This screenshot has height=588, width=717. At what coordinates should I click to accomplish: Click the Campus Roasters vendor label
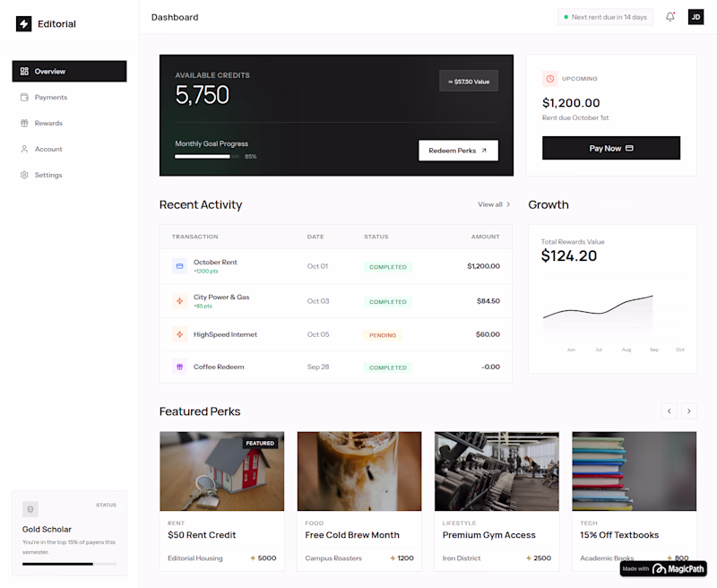pos(333,558)
